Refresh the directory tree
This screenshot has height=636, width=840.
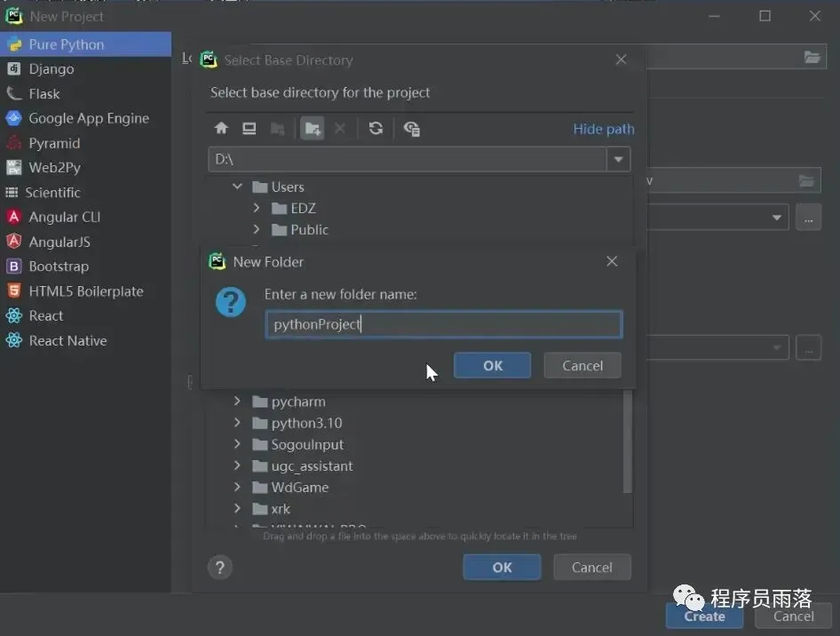pyautogui.click(x=376, y=129)
